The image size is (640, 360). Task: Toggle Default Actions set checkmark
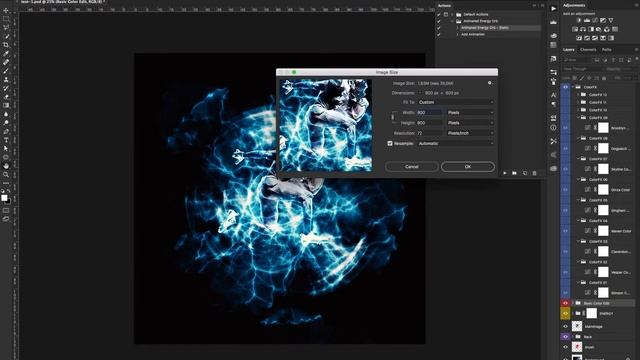(x=439, y=14)
